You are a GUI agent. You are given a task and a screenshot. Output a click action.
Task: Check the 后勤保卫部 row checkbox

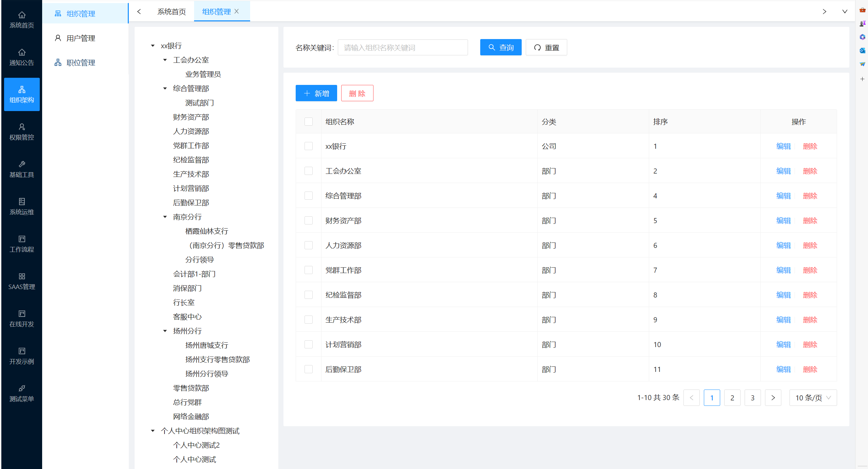(x=309, y=369)
